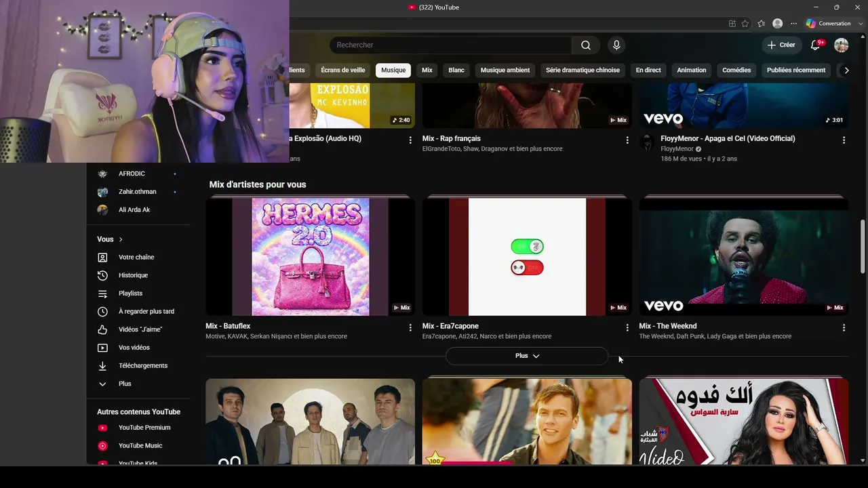Open the YouTube account avatar menu
This screenshot has width=868, height=488.
tap(842, 45)
